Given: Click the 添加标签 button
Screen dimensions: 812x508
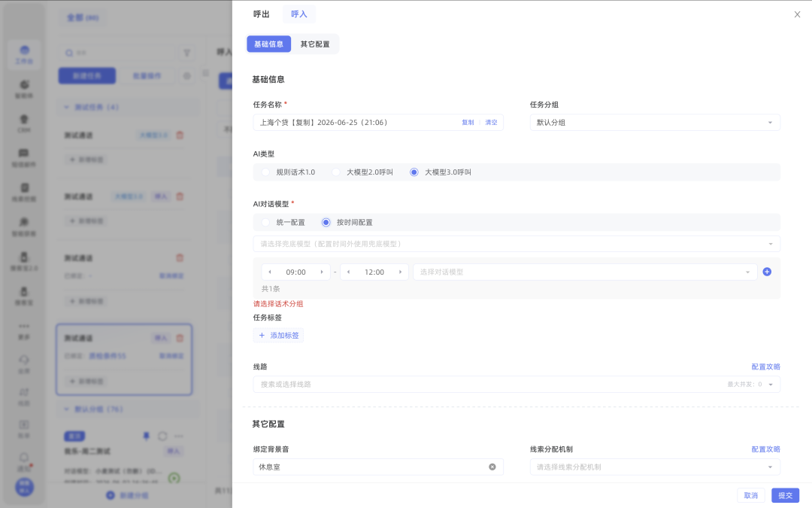Looking at the screenshot, I should tap(279, 336).
